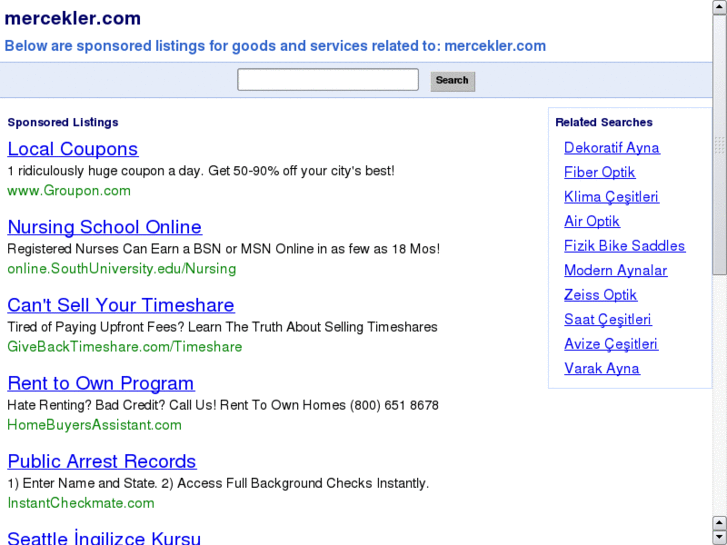Select the Zeiss Optik related search
727x545 pixels.
(601, 295)
